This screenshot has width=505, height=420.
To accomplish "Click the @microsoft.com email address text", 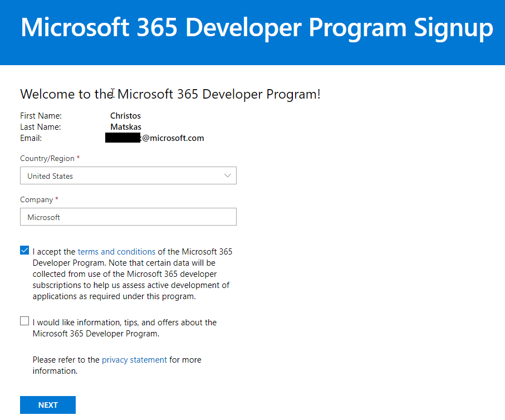I will point(173,138).
